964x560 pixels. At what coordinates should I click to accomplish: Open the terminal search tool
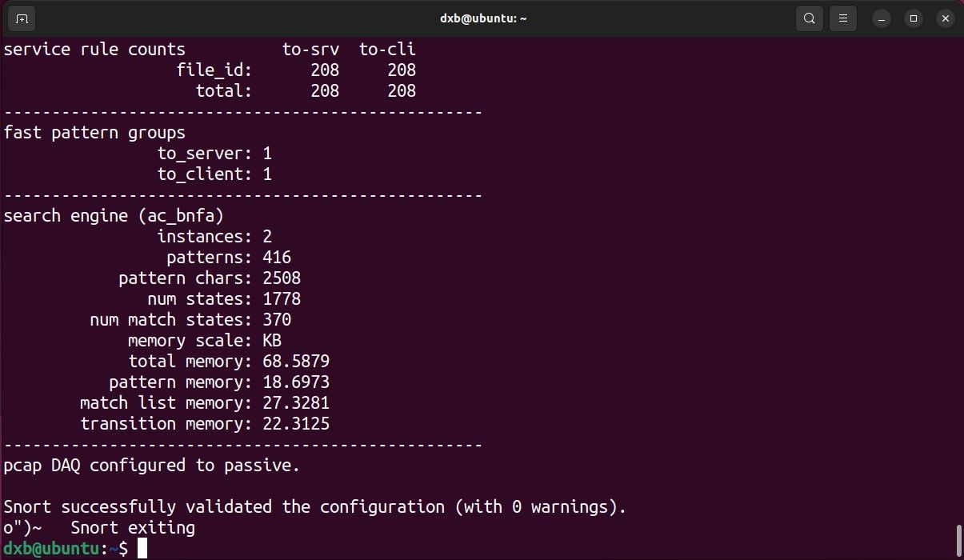[x=810, y=18]
